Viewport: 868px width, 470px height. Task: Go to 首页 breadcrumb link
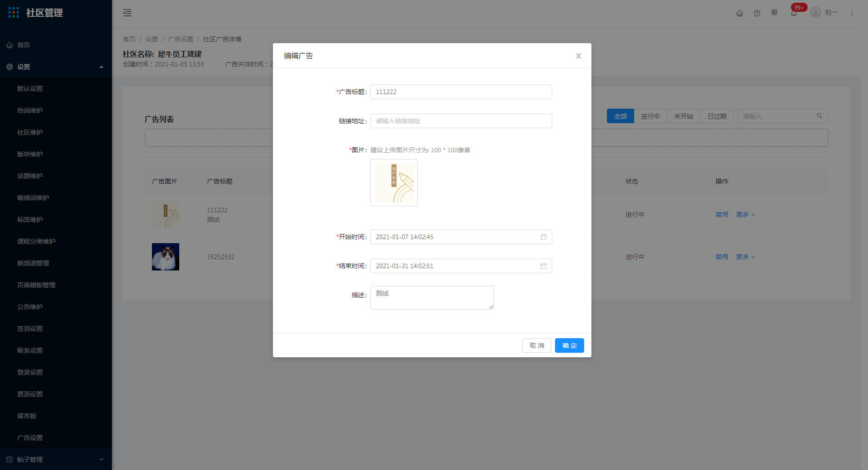click(x=129, y=39)
